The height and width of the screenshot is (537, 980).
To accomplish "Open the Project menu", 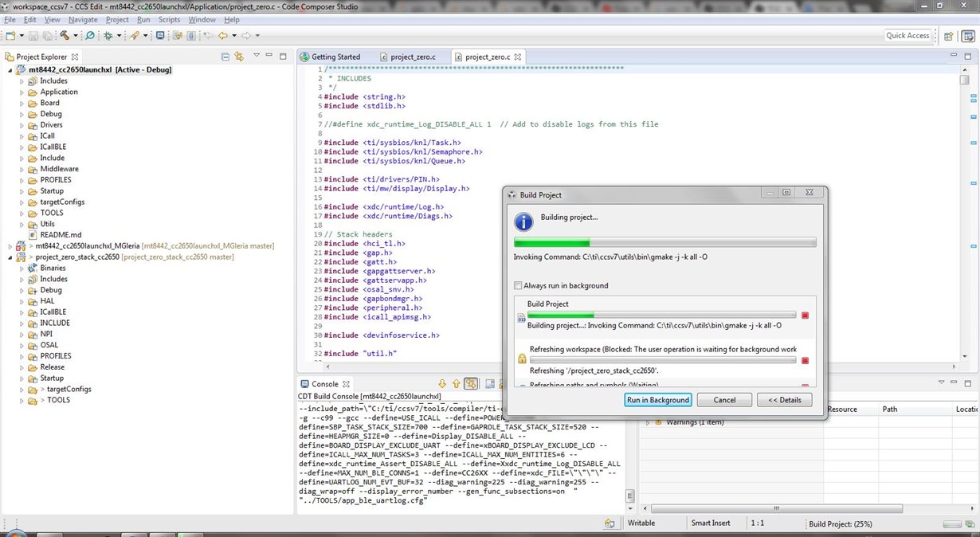I will click(x=116, y=19).
